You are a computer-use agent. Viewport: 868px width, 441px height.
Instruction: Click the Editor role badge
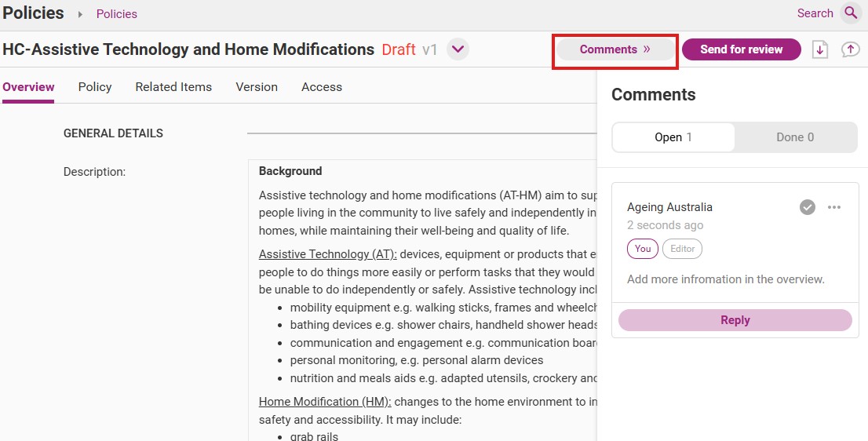coord(682,249)
